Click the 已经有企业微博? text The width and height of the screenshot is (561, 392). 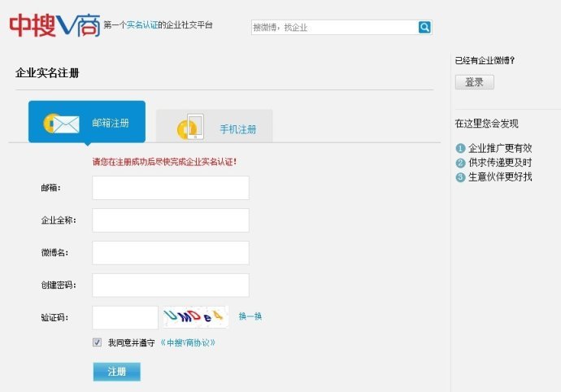pos(485,60)
